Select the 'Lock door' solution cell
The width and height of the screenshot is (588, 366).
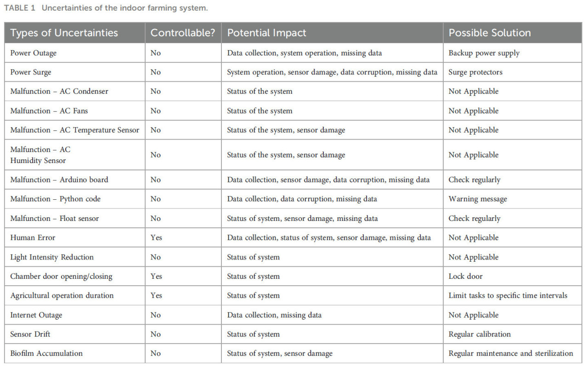[465, 276]
